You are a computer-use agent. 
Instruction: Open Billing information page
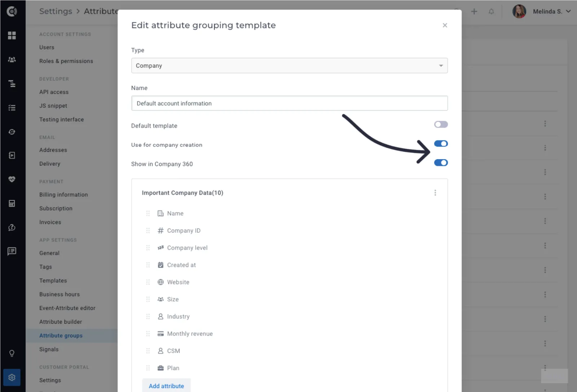pyautogui.click(x=63, y=195)
